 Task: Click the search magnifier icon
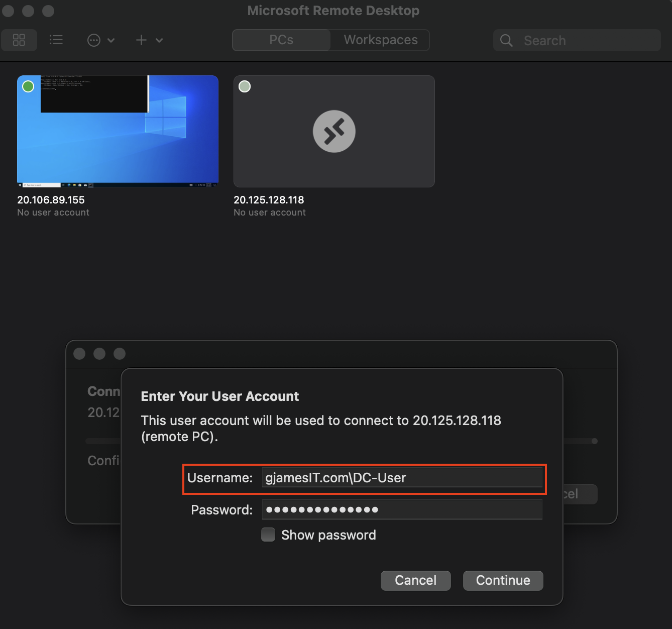[x=506, y=40]
